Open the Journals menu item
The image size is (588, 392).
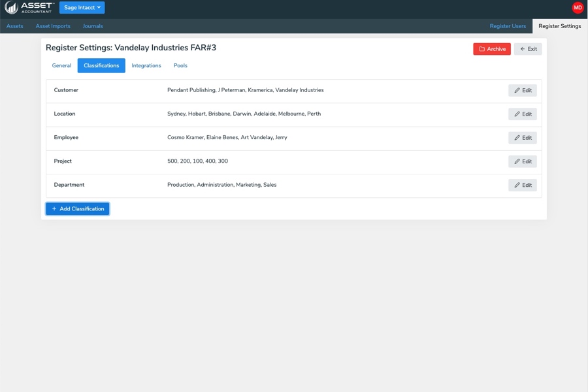pos(93,26)
